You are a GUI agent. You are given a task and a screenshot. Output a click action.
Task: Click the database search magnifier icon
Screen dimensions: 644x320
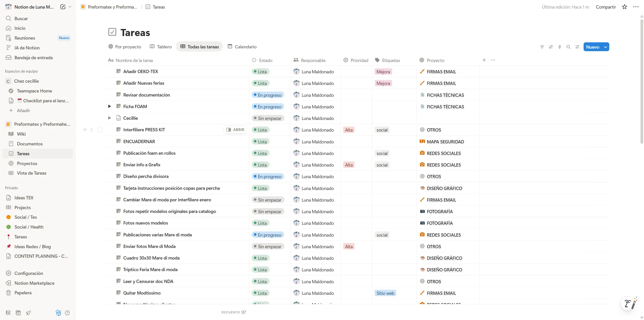click(x=568, y=47)
